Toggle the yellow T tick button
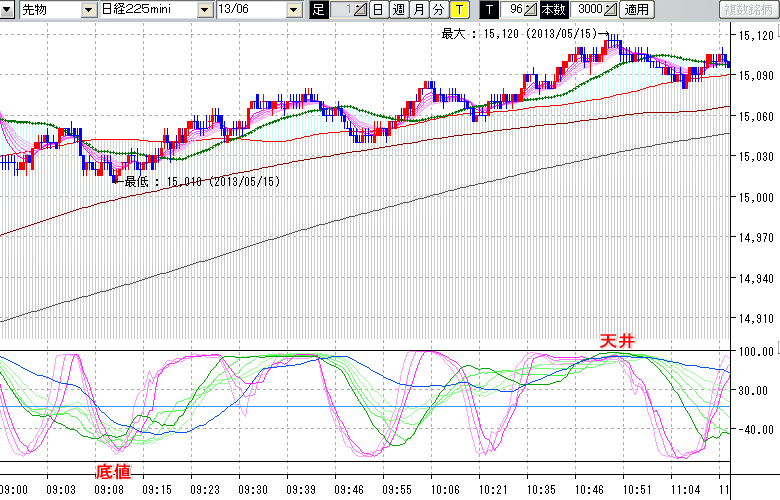 click(458, 10)
